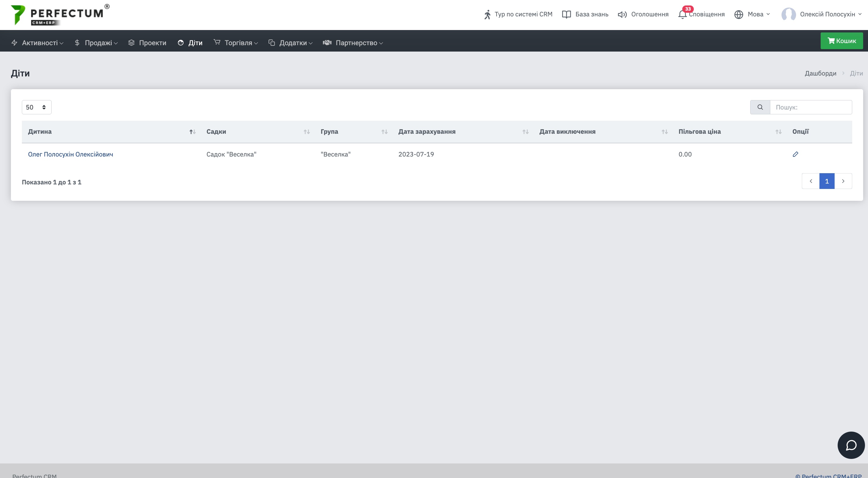Screen dimensions: 868x478
Task: Click the Пошук search field
Action: [x=811, y=107]
